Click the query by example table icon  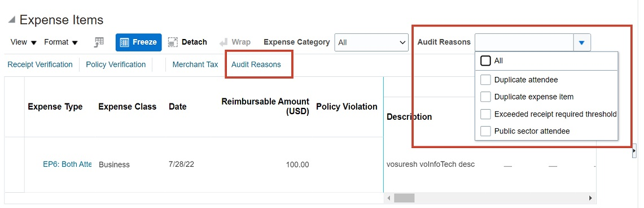(99, 42)
